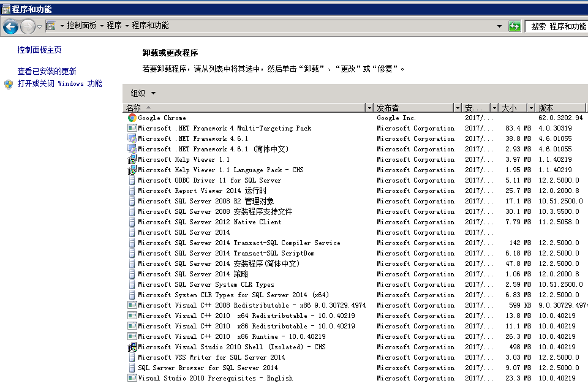The height and width of the screenshot is (386, 588).
Task: Open the address bar history dropdown
Action: 500,26
